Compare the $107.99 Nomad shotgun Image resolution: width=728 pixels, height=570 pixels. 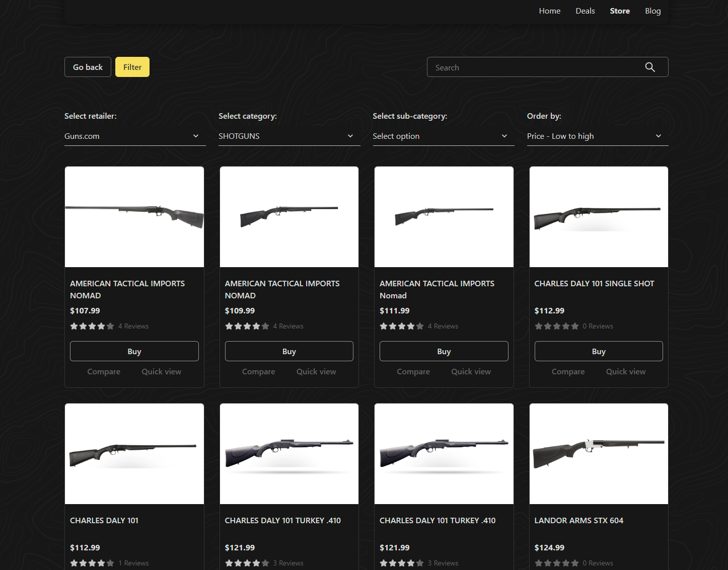[x=104, y=372]
